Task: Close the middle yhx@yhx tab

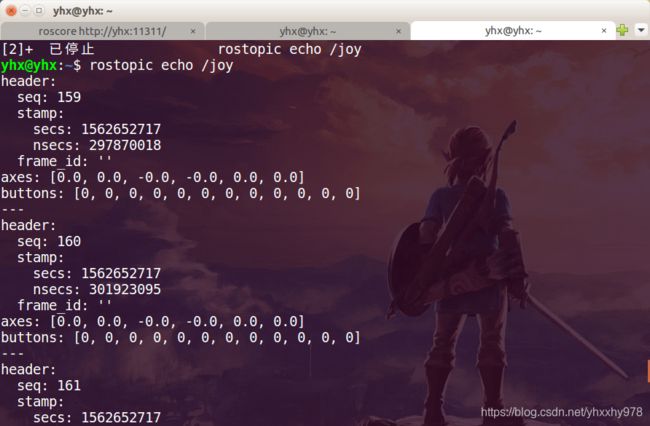Action: pyautogui.click(x=398, y=31)
